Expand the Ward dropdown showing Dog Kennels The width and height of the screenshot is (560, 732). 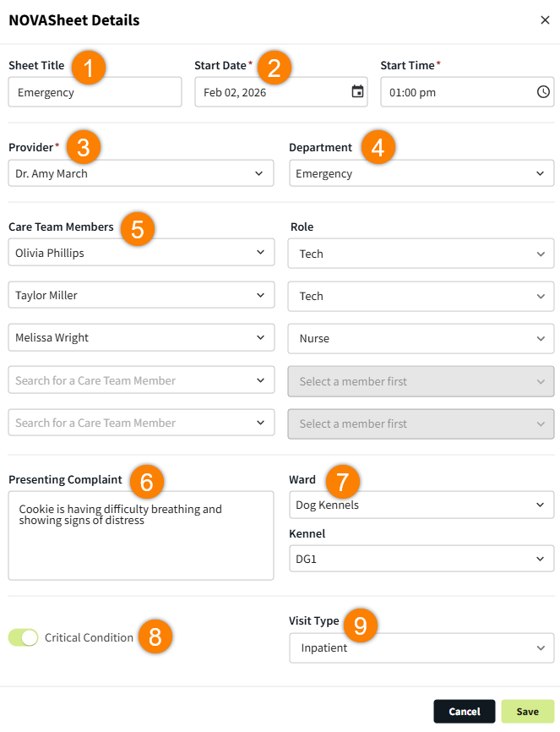pos(421,505)
